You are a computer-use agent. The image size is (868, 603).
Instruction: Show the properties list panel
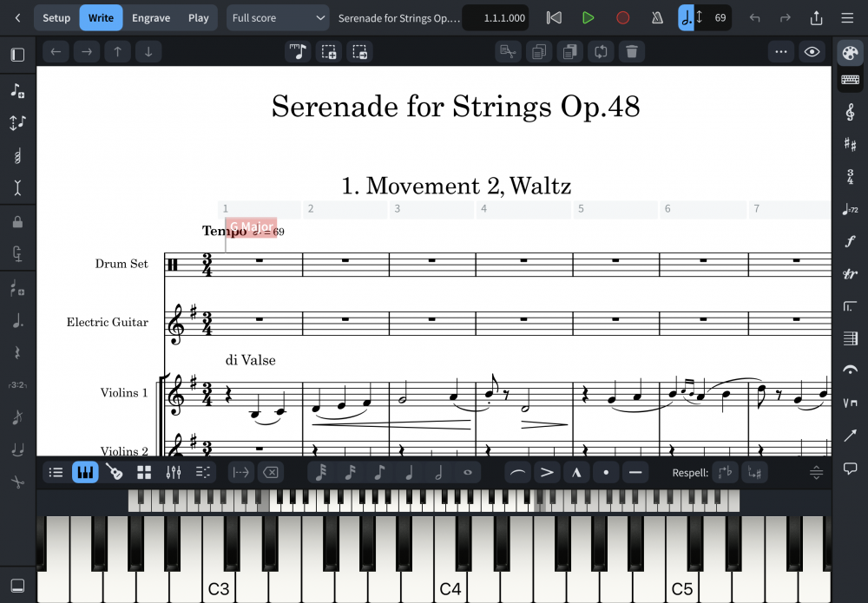point(56,473)
